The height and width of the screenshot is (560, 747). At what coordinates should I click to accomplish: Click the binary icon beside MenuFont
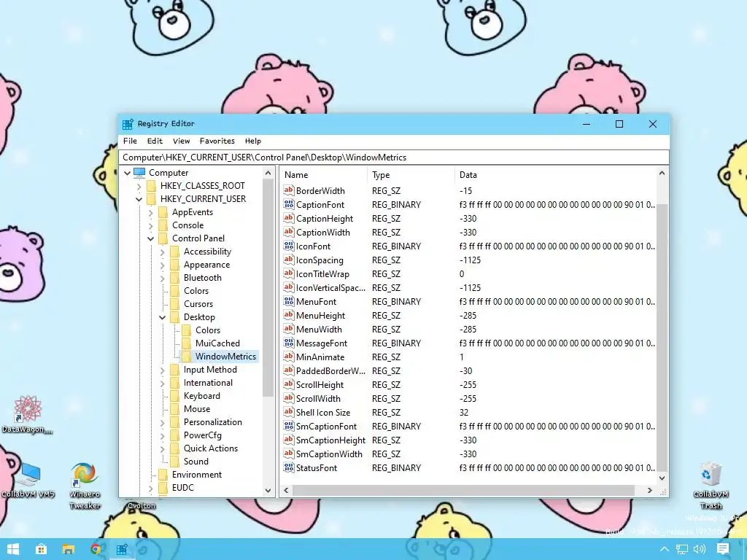(289, 301)
